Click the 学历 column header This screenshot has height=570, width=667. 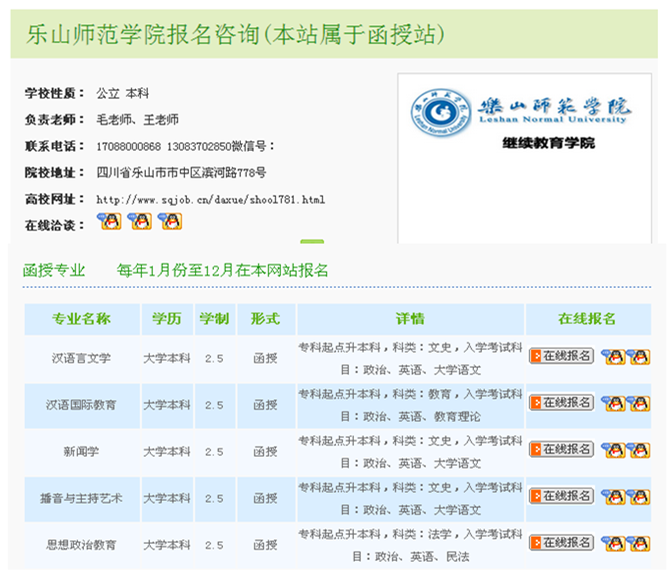point(167,319)
